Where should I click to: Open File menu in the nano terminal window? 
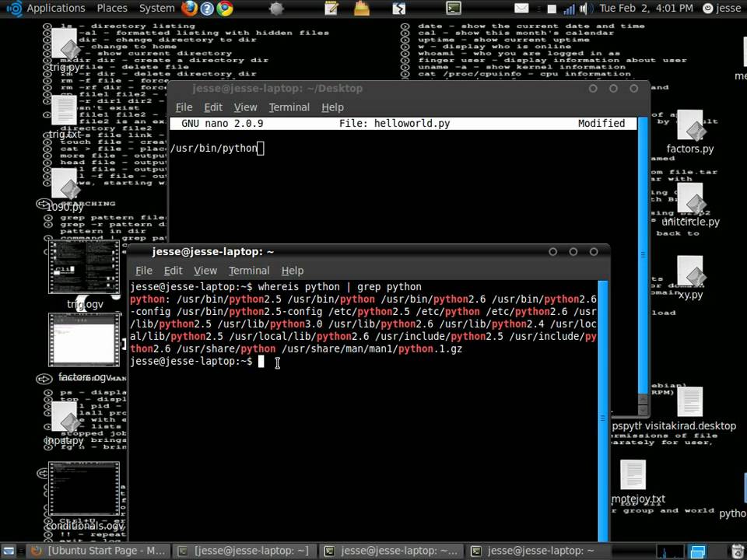pos(184,107)
